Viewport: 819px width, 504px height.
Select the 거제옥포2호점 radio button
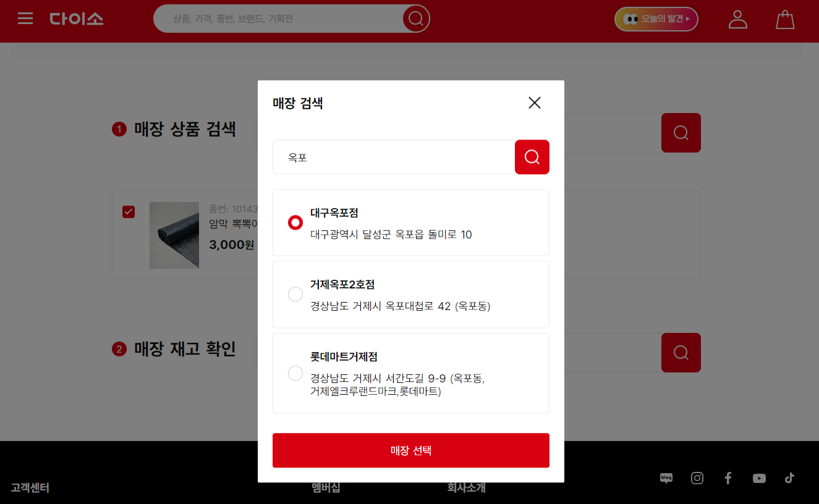click(x=295, y=295)
